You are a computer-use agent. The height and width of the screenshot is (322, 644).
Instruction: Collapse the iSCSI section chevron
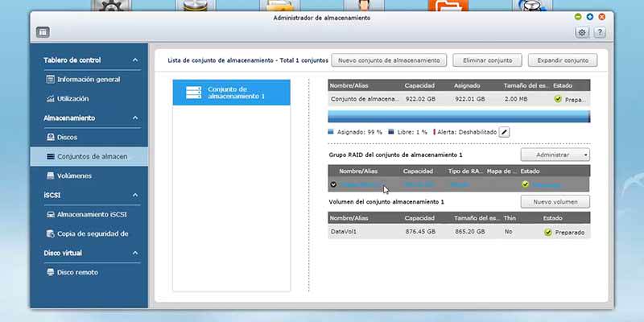(135, 195)
